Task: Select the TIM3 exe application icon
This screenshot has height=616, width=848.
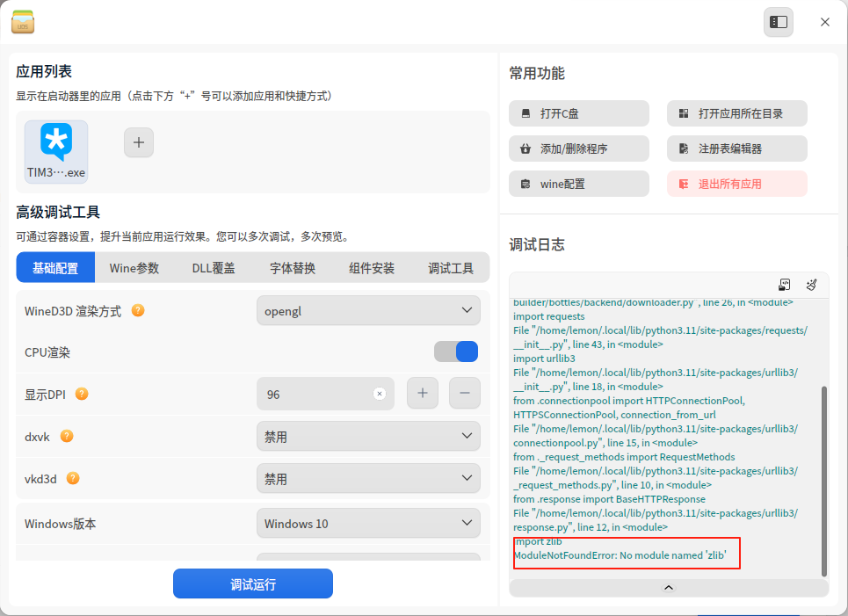Action: coord(56,152)
